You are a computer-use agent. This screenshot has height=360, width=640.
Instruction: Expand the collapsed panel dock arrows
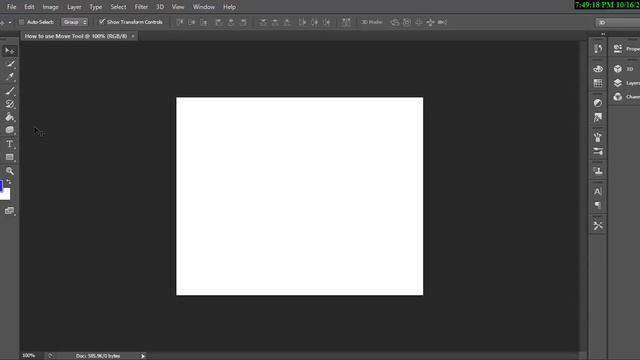click(603, 34)
